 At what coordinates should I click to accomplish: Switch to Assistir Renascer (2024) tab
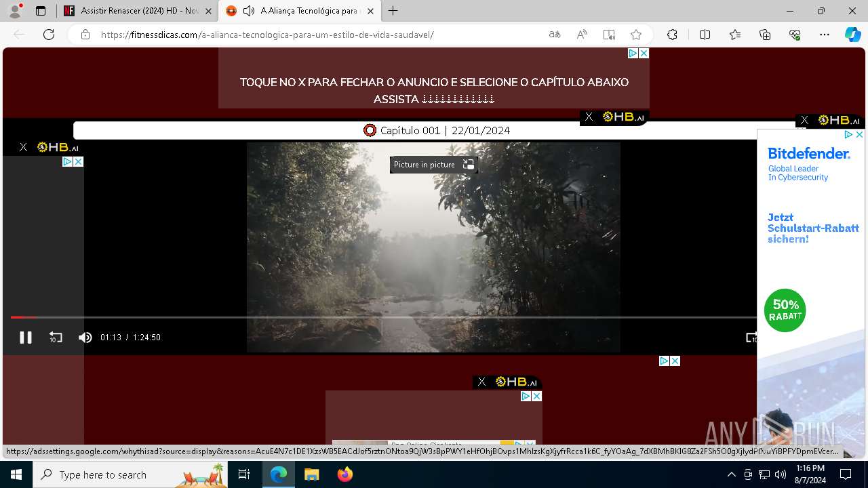tap(139, 11)
